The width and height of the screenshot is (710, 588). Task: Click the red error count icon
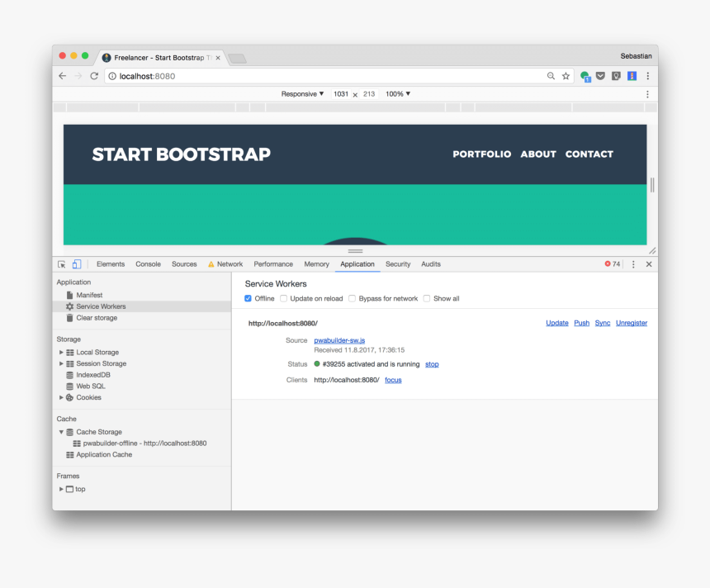coord(608,264)
